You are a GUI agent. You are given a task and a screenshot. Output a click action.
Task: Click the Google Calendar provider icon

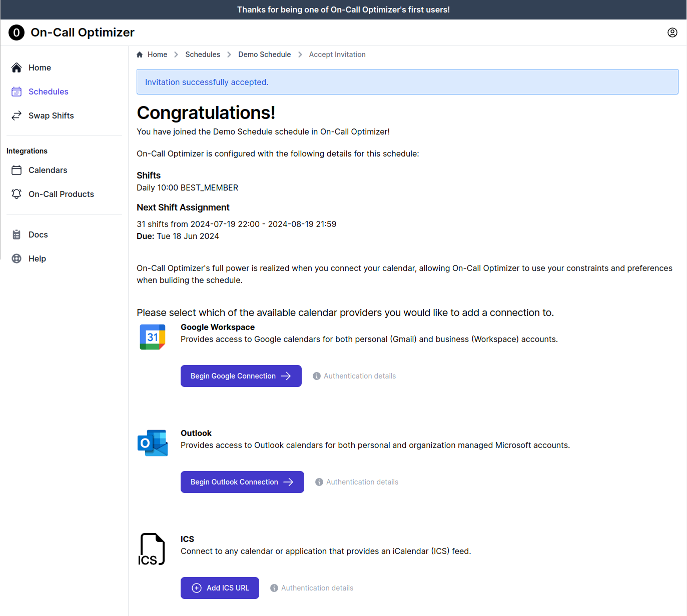[x=153, y=337]
